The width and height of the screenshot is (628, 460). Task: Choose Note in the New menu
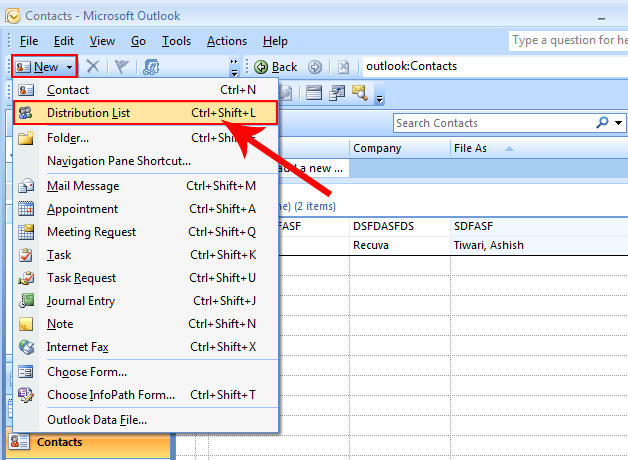coord(146,324)
